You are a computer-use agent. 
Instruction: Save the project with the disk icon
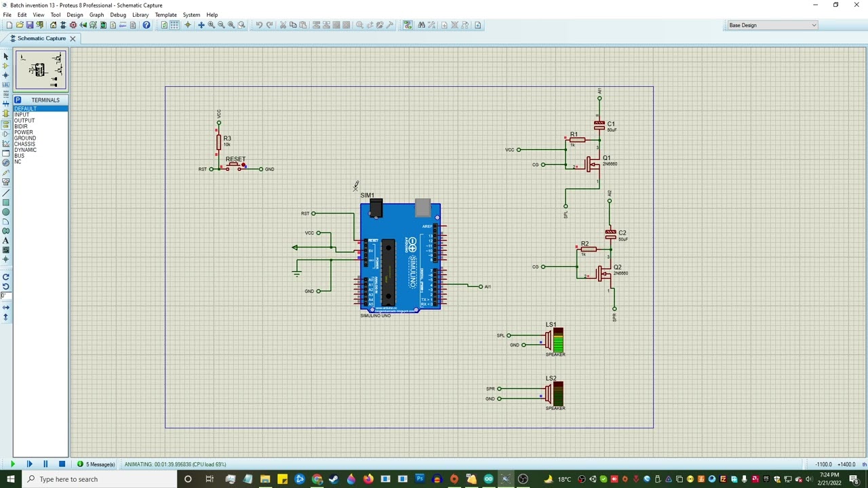pyautogui.click(x=30, y=25)
